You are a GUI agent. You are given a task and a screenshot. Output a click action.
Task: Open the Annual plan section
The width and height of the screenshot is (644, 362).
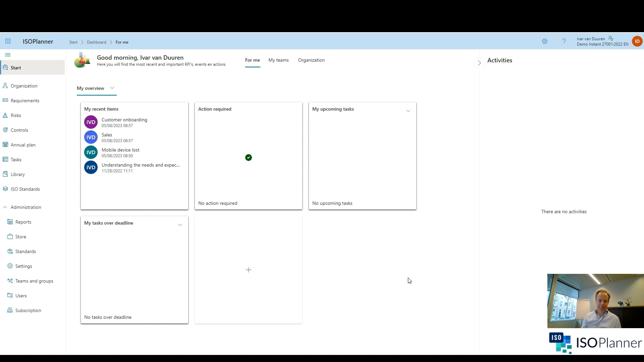click(x=22, y=144)
